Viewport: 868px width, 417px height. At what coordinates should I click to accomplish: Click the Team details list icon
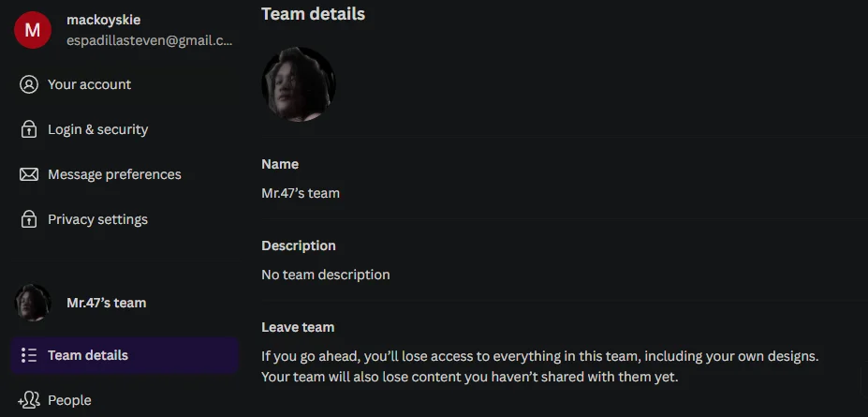click(29, 355)
